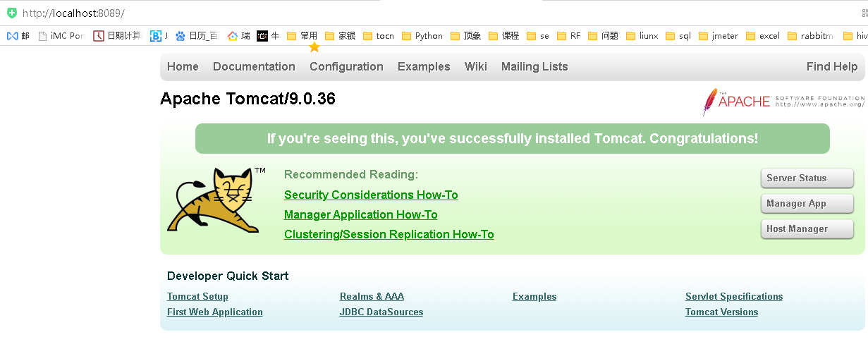Click the Manager App button

(x=807, y=204)
